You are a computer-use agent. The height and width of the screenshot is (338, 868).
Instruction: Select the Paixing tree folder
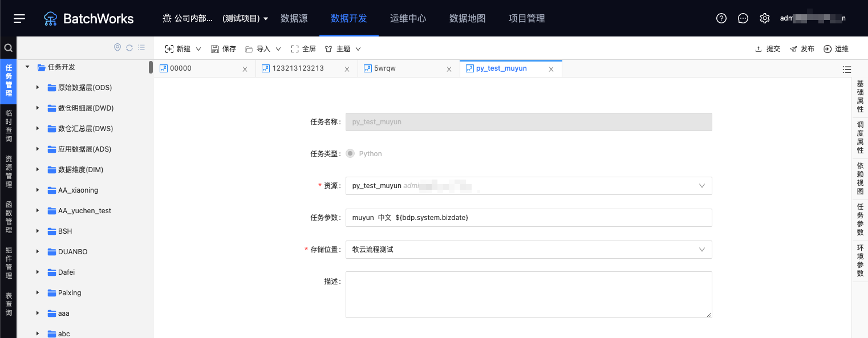tap(70, 293)
